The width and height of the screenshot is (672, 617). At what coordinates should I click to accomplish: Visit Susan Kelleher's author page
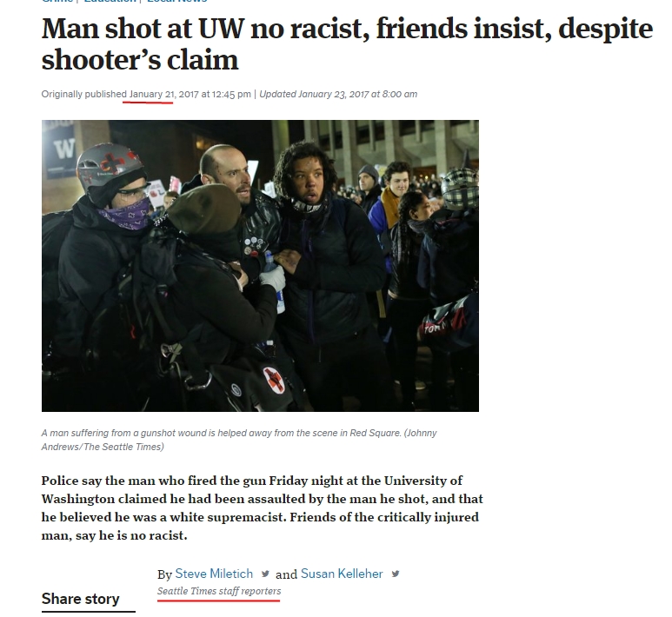342,574
